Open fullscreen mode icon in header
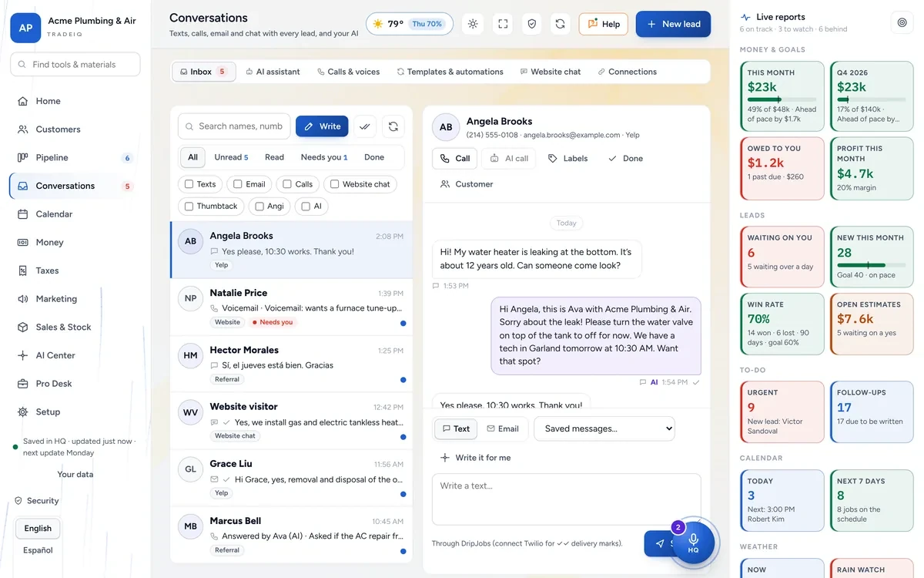The width and height of the screenshot is (924, 578). tap(503, 24)
